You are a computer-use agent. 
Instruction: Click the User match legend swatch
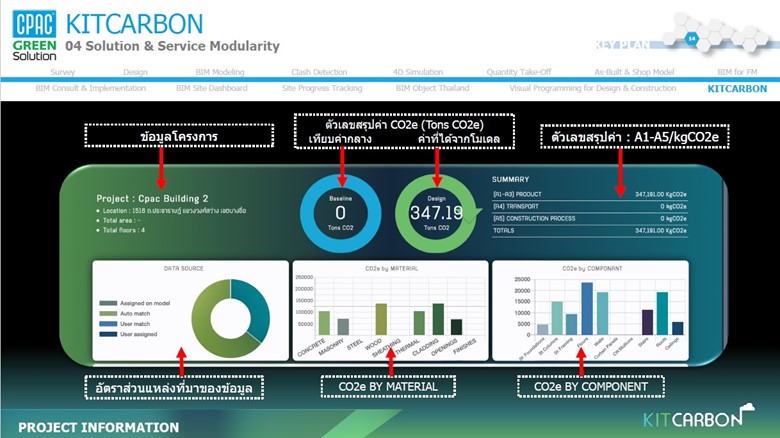point(108,324)
